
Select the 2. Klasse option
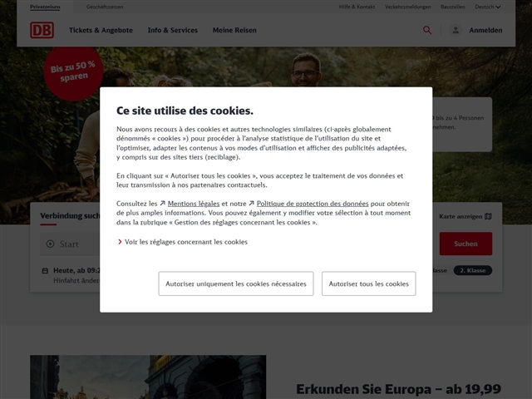click(472, 270)
